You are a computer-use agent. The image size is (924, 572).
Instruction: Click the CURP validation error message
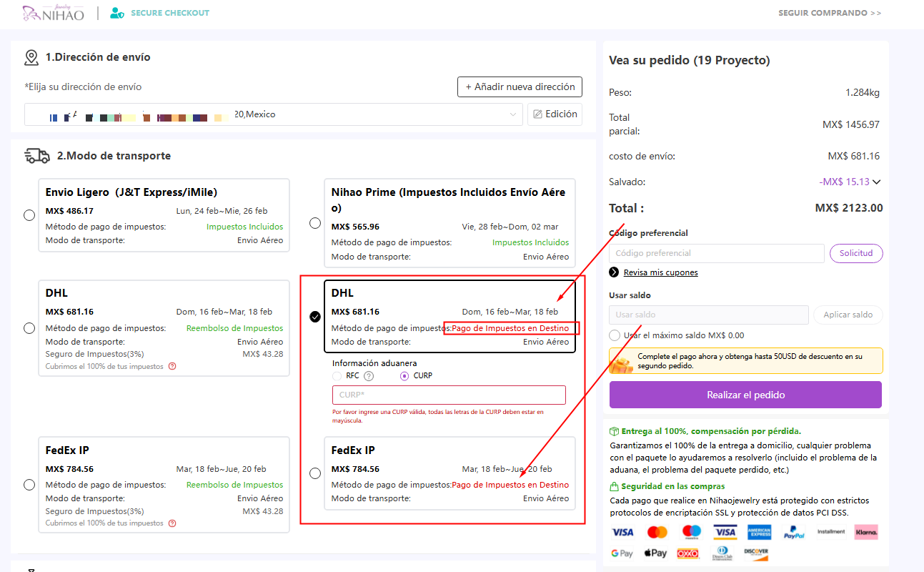tap(438, 416)
